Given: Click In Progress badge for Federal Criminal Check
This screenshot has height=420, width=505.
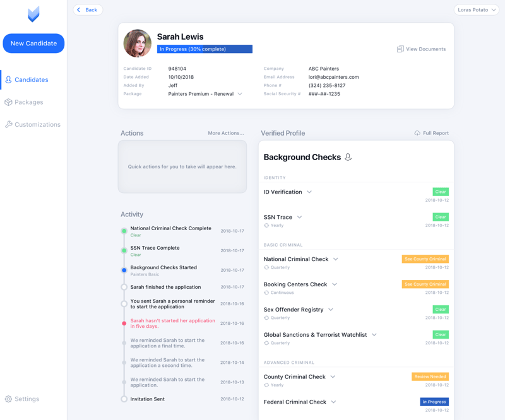Looking at the screenshot, I should click(x=434, y=402).
